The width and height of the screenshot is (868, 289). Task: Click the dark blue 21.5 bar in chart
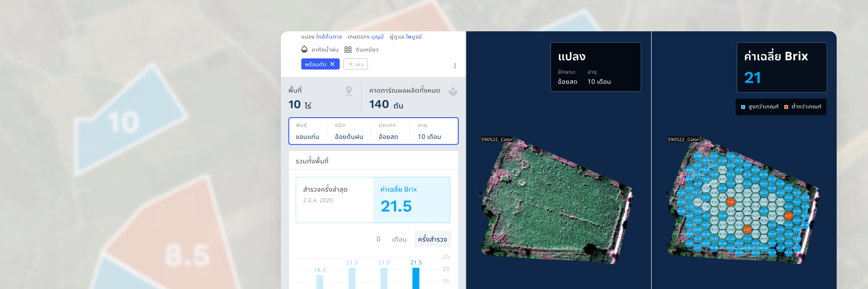point(416,278)
